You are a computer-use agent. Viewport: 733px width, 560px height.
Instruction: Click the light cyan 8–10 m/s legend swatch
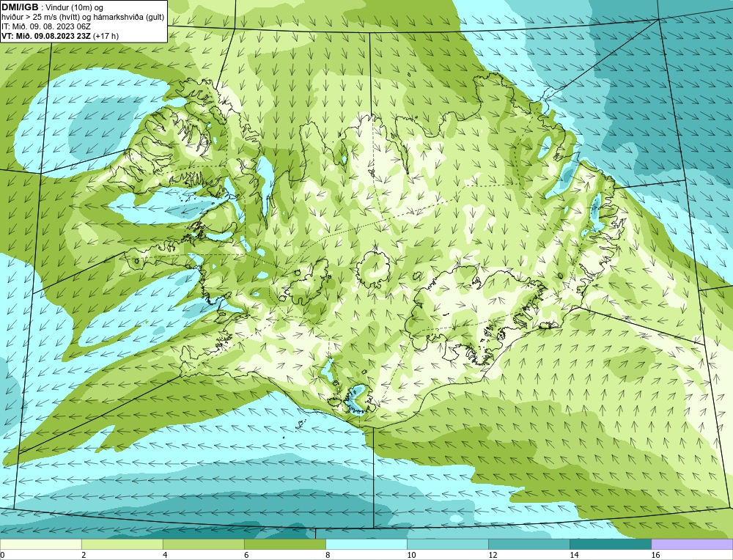pyautogui.click(x=366, y=544)
